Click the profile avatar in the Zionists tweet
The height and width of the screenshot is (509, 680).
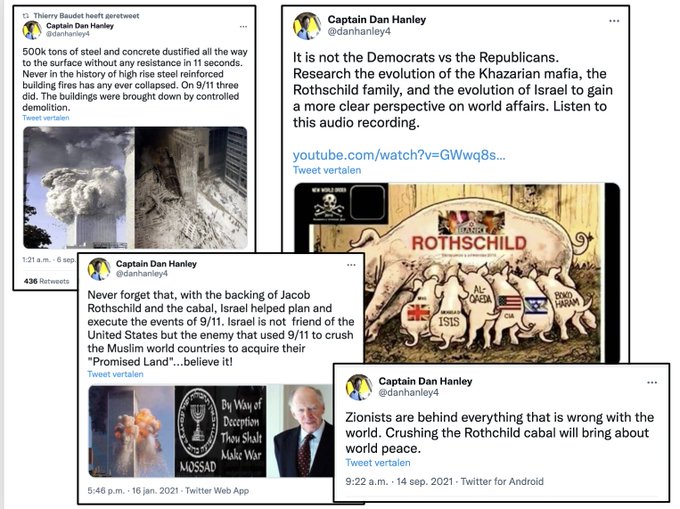[x=359, y=387]
